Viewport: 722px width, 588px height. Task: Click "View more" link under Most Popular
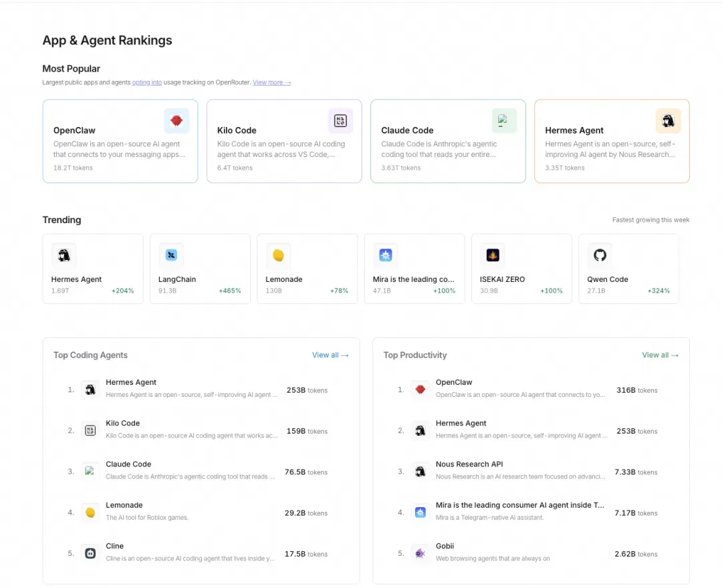(x=271, y=82)
